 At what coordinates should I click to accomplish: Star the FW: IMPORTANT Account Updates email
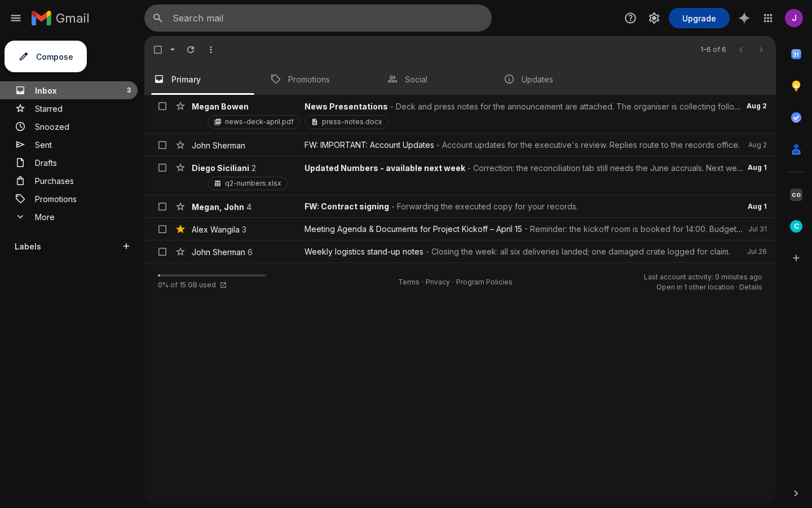pyautogui.click(x=180, y=145)
